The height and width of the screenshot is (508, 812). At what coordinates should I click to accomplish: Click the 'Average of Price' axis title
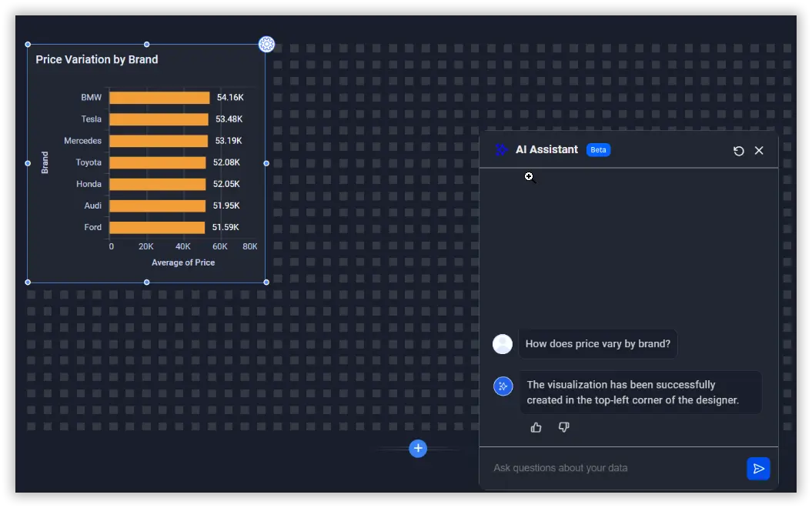click(x=183, y=262)
